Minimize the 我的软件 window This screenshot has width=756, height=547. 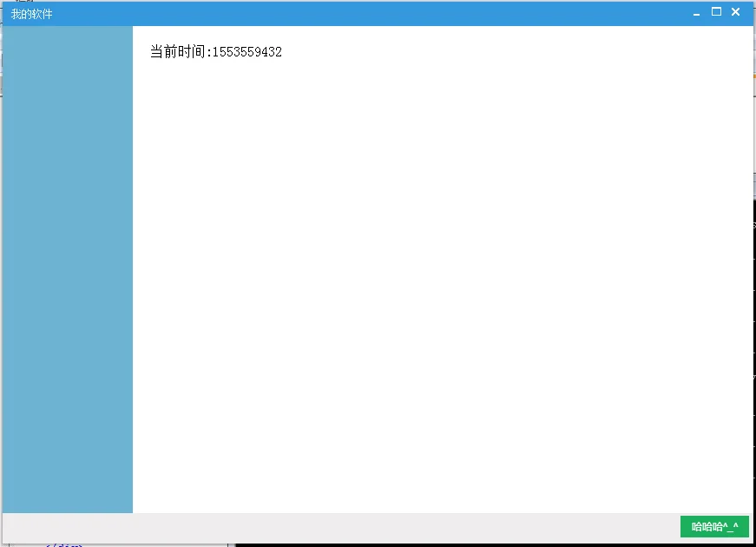(x=697, y=13)
